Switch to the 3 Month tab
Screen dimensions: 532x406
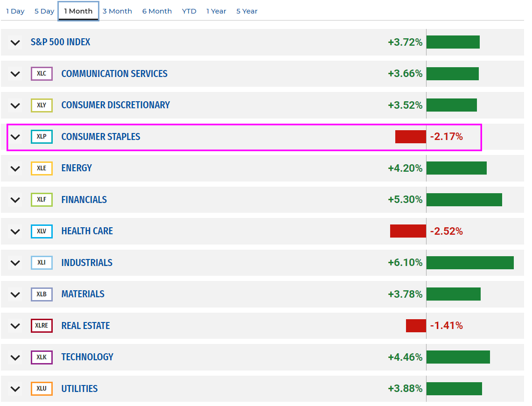click(118, 11)
